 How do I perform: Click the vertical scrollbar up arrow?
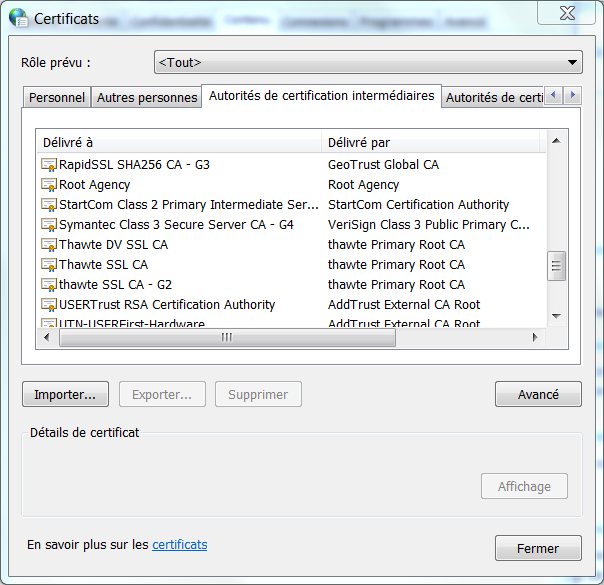point(556,141)
